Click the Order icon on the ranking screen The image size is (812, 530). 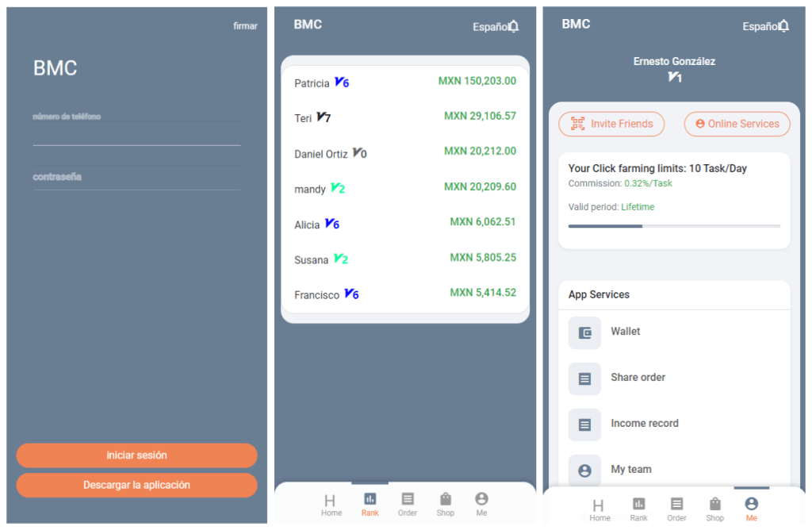[x=408, y=499]
